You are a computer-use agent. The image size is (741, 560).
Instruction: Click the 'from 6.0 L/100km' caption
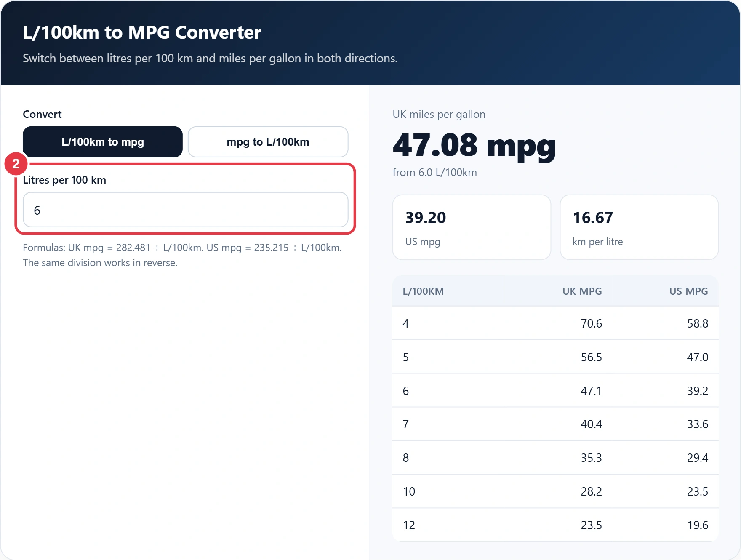click(434, 173)
